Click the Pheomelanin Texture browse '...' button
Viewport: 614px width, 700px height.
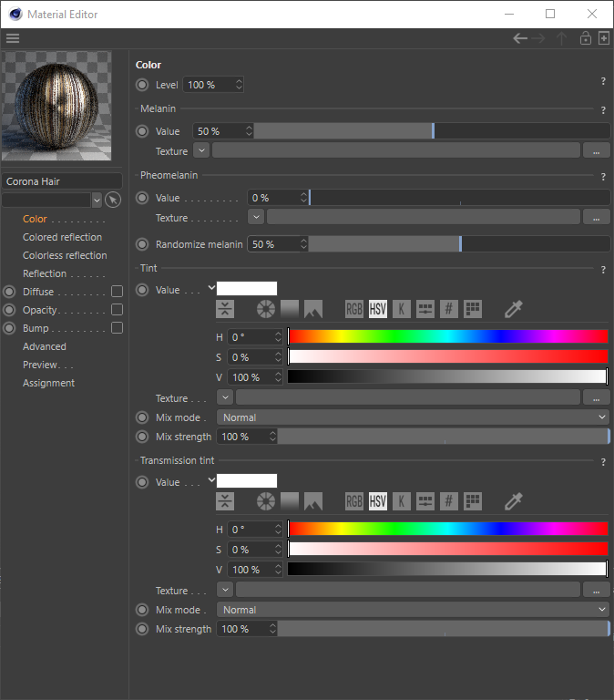596,218
